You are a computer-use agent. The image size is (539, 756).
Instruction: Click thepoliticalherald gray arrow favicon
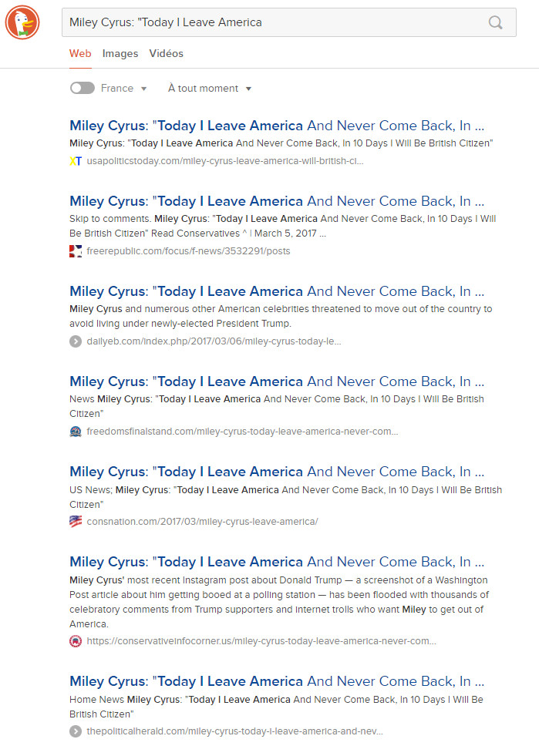(x=76, y=731)
